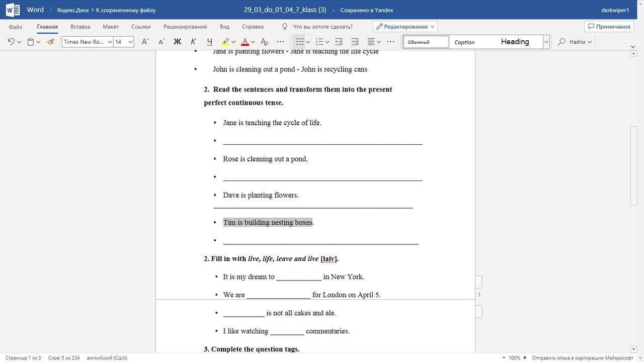Open the Примечания comments pane
Image resolution: width=644 pixels, height=362 pixels.
coord(609,27)
